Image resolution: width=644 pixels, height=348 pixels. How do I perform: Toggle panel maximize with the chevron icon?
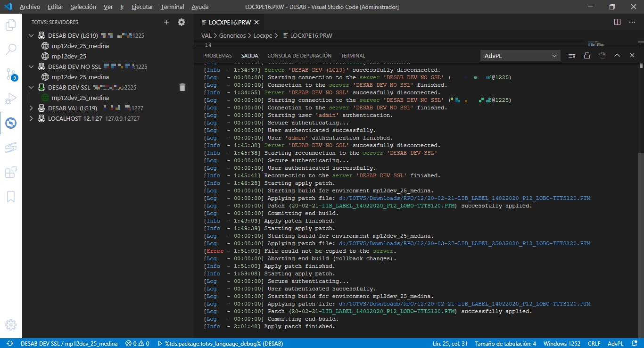click(617, 55)
